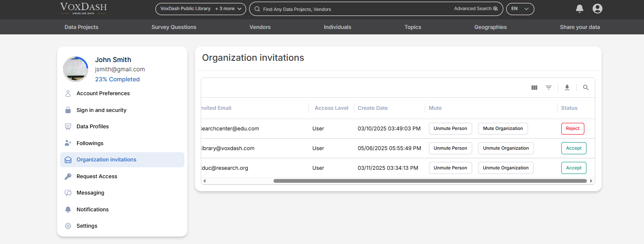Unmute Person for library@voxdash.com row
This screenshot has width=644, height=244.
tap(450, 148)
